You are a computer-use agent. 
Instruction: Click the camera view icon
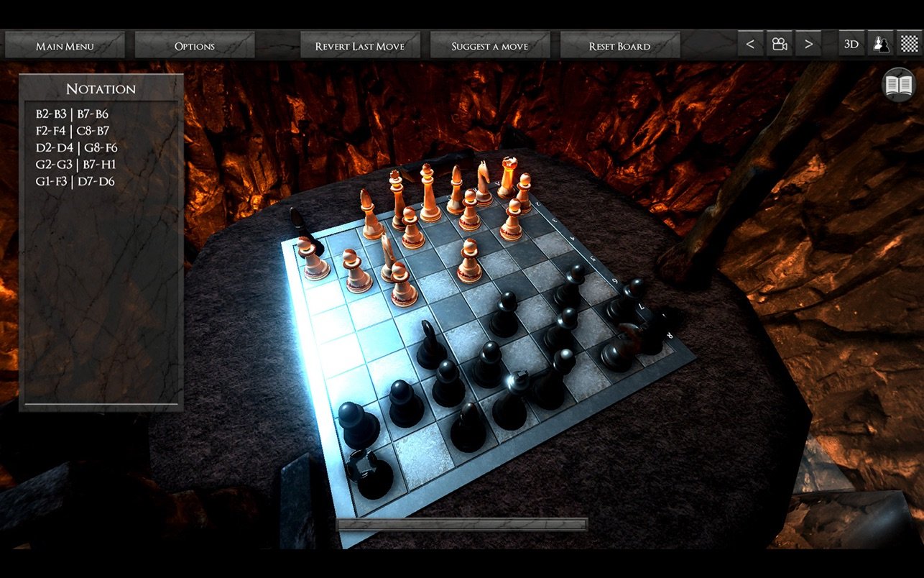(x=779, y=45)
